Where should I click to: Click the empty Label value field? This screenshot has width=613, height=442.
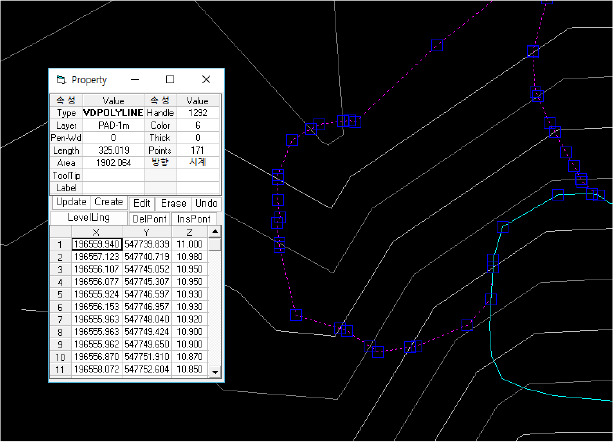(x=113, y=188)
